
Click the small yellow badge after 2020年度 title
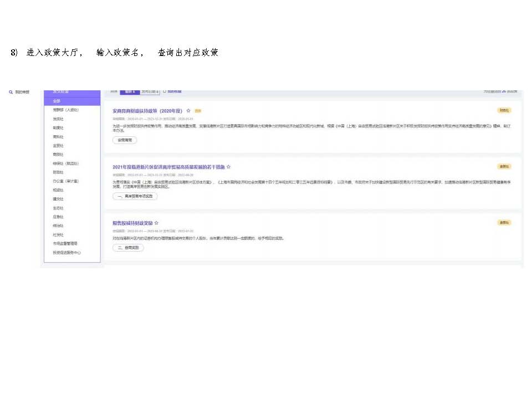(198, 111)
